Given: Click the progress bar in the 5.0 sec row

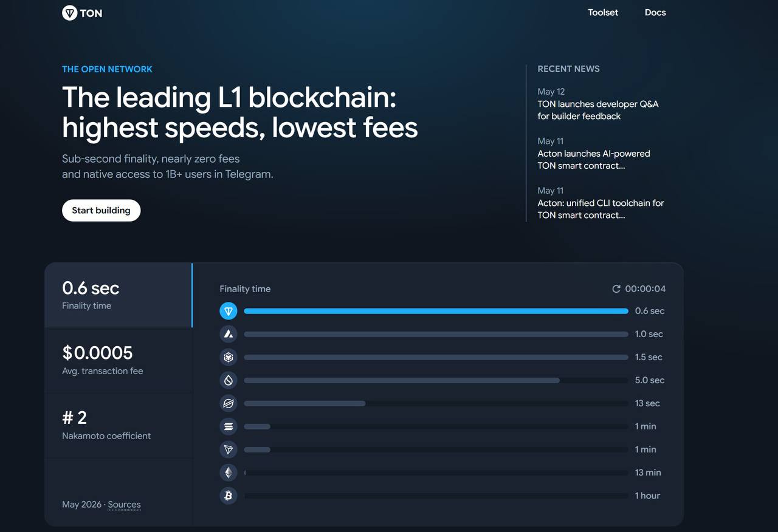Looking at the screenshot, I should pos(436,380).
